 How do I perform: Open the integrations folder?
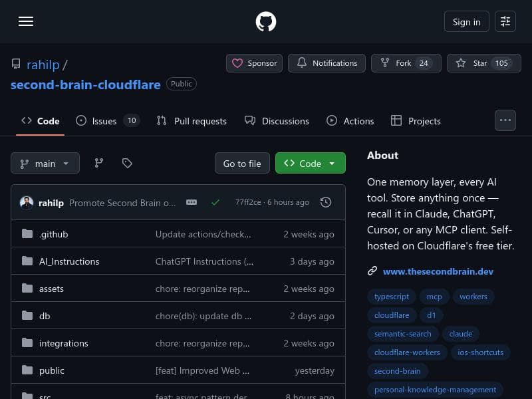point(63,343)
